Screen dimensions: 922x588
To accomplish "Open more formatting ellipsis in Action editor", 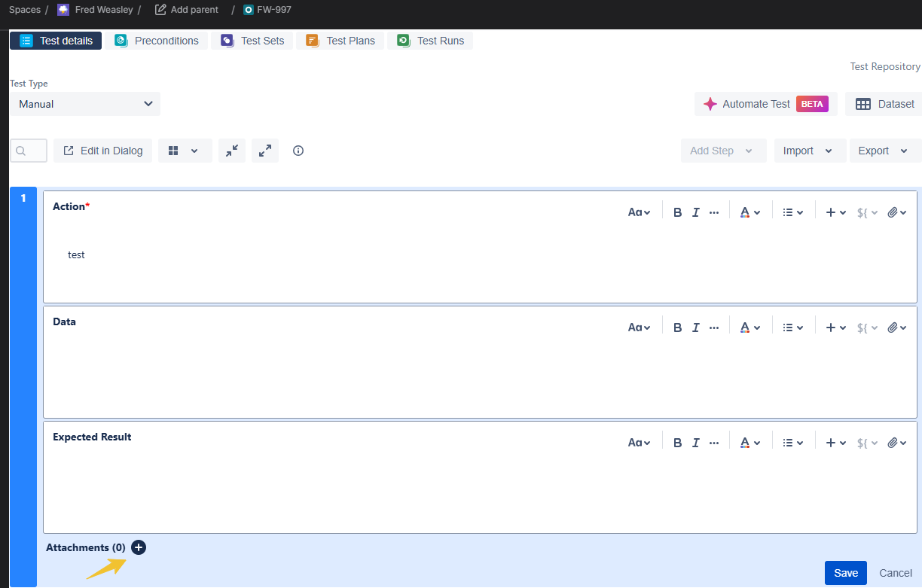I will [x=714, y=212].
